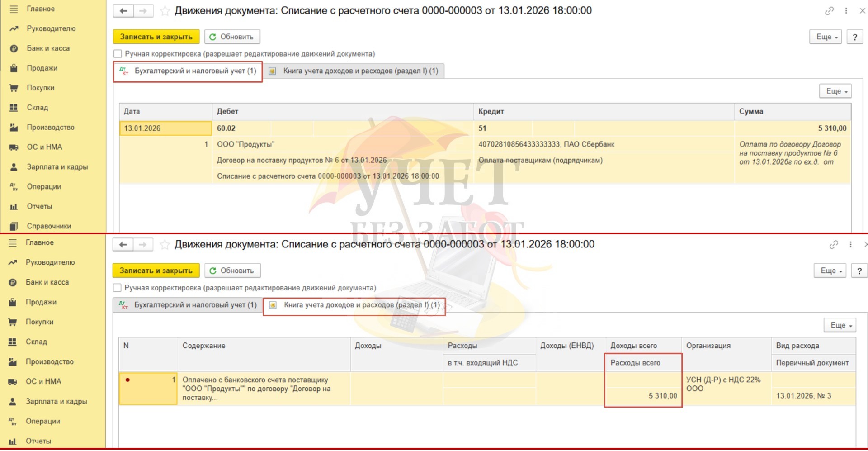Viewport: 868px width, 451px height.
Task: Click Записать и закрыть in the upper window
Action: pos(156,37)
